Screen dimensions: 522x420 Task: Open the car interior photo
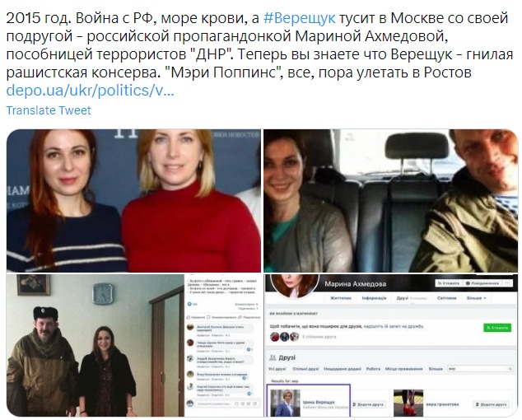[x=391, y=200]
